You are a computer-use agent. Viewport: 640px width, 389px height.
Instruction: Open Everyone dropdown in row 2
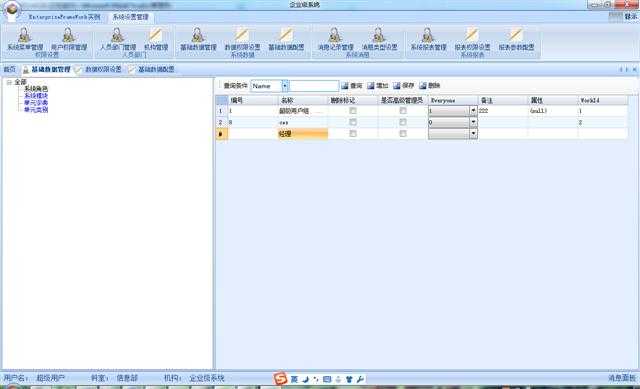473,122
